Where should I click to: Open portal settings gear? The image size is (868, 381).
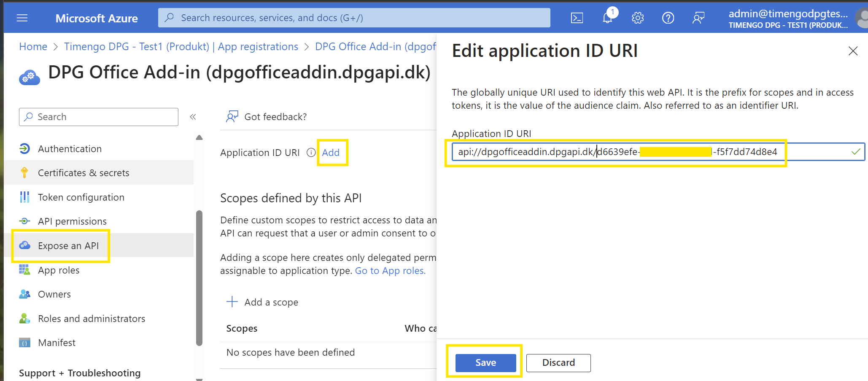637,18
